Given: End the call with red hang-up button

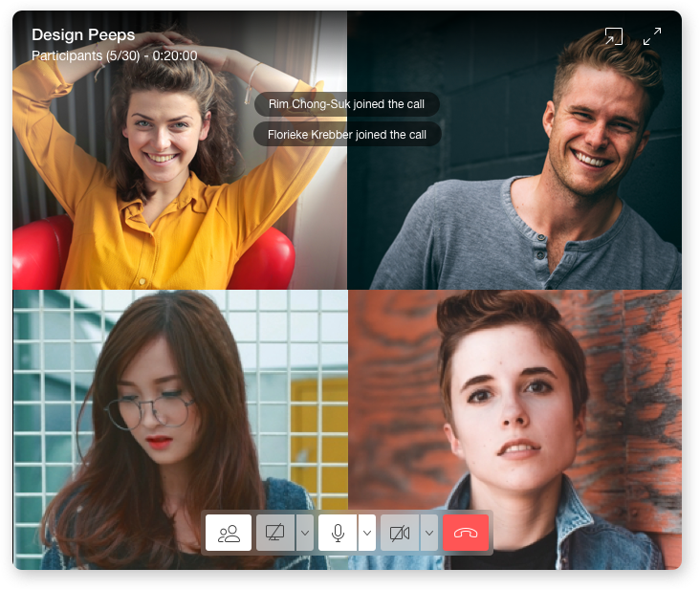Looking at the screenshot, I should click(466, 533).
